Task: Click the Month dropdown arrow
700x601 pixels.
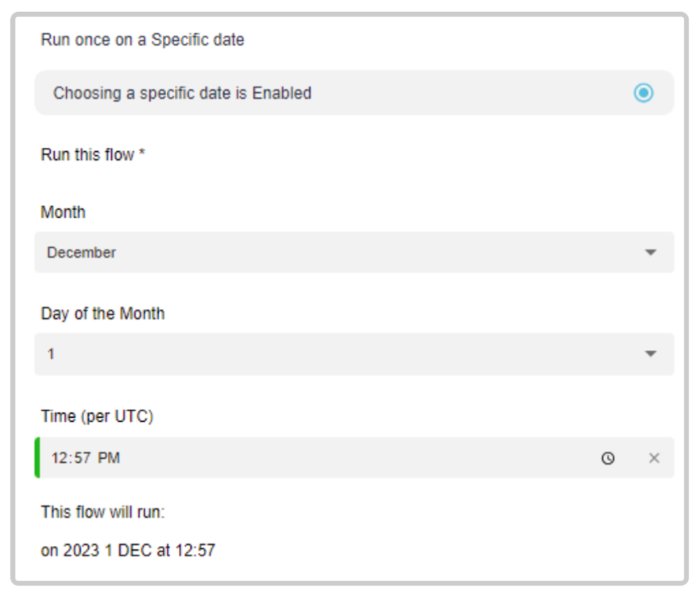Action: [650, 252]
